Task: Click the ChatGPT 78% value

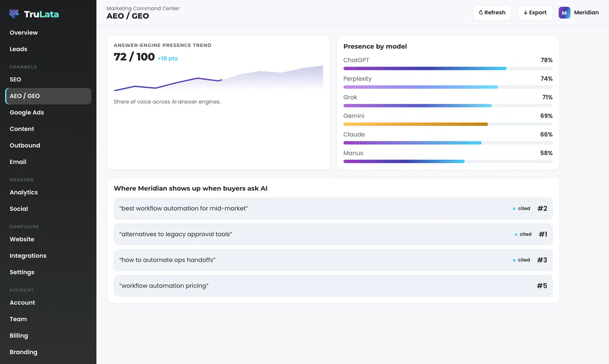Action: point(546,60)
